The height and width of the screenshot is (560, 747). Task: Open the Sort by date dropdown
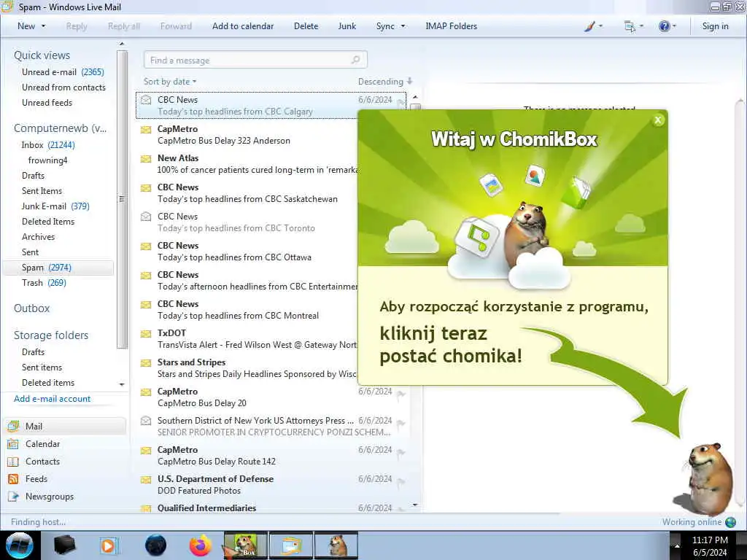pyautogui.click(x=170, y=82)
